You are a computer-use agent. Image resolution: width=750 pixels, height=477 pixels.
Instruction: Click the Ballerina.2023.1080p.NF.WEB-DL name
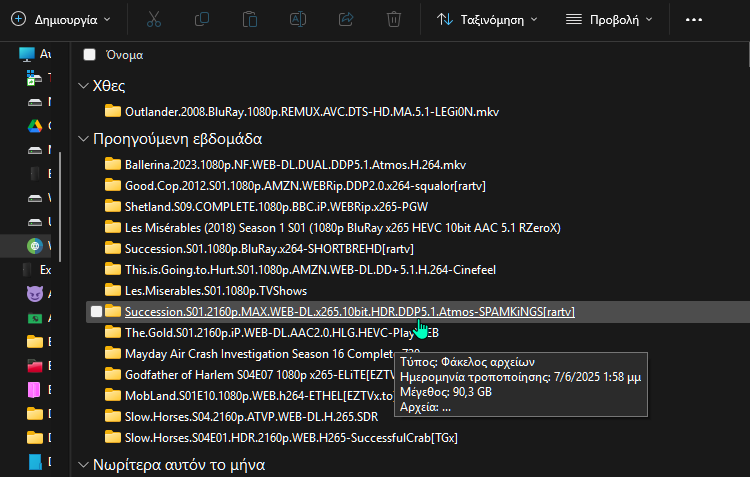click(x=295, y=165)
